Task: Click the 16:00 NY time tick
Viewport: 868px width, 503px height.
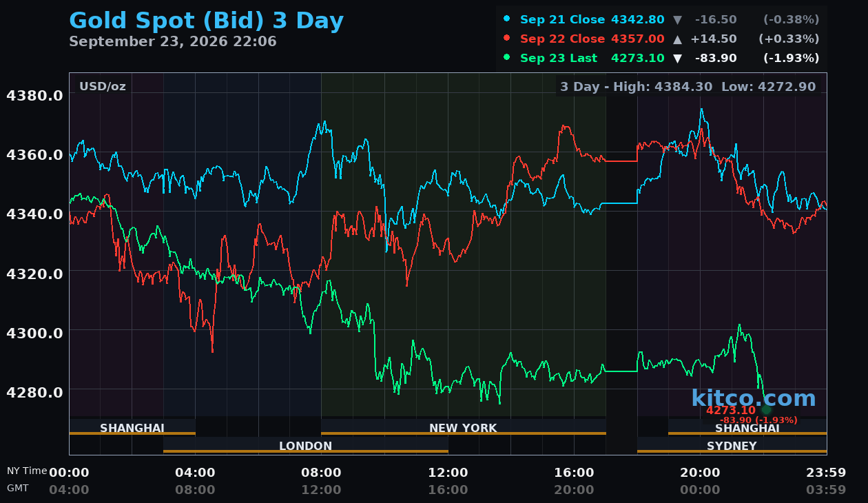Action: pos(574,473)
